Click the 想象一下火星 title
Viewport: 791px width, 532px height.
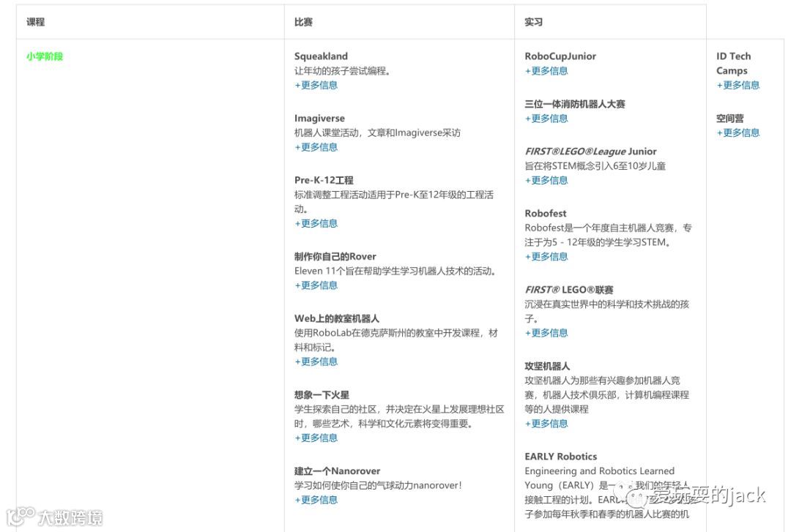pos(322,395)
